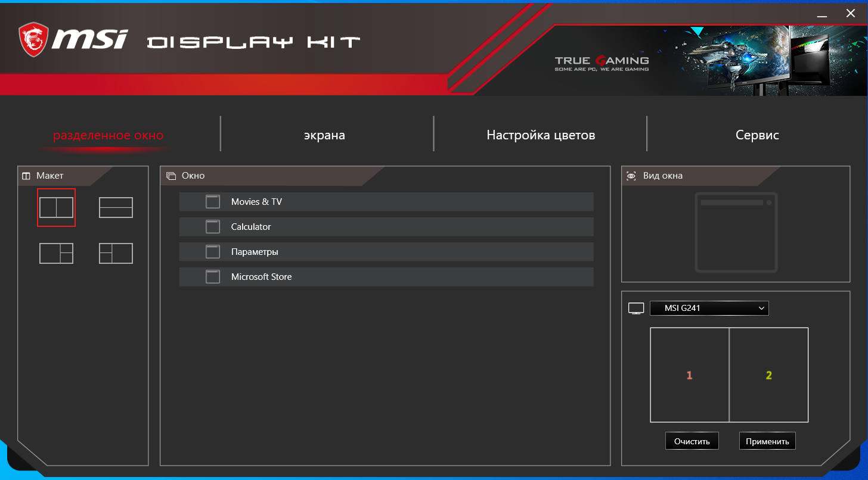Click the window icon beside Microsoft Store
Image resolution: width=868 pixels, height=480 pixels.
213,277
